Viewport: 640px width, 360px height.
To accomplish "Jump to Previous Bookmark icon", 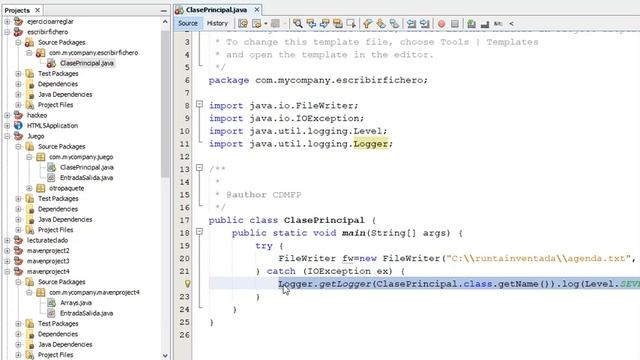I will [368, 24].
